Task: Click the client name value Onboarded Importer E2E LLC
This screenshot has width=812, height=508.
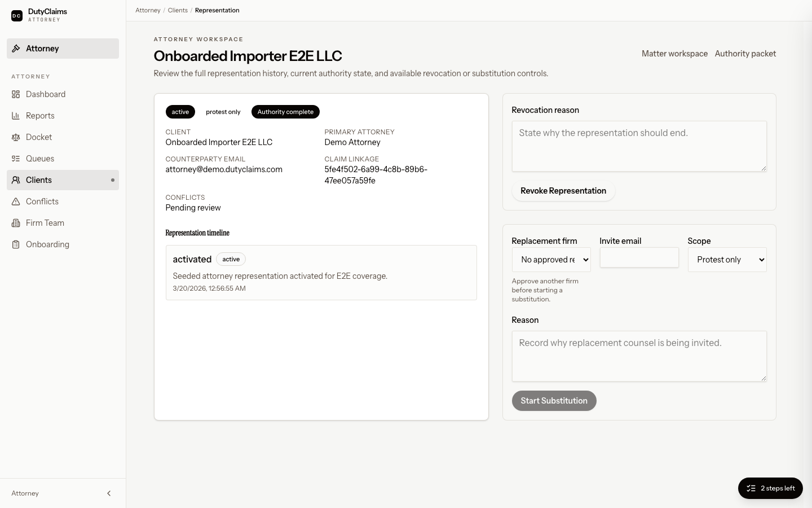Action: point(219,142)
